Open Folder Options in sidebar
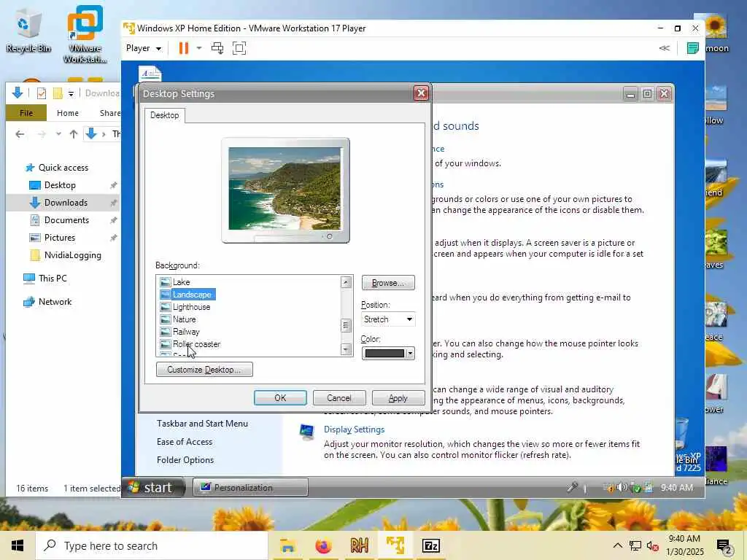 pos(185,459)
